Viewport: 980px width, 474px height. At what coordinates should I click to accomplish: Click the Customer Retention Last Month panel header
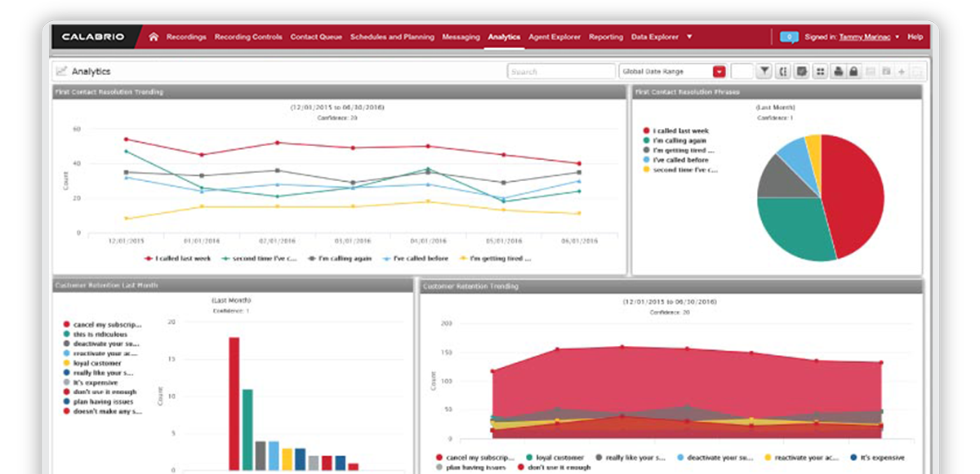coord(233,286)
